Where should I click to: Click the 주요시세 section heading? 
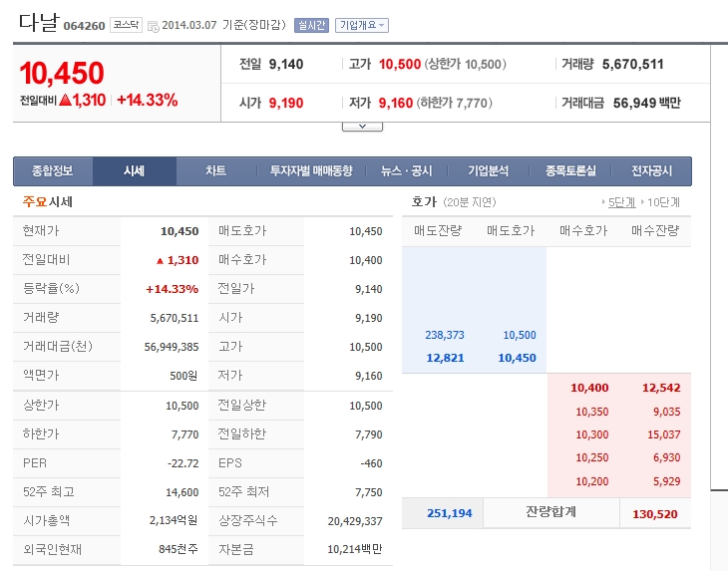point(47,201)
